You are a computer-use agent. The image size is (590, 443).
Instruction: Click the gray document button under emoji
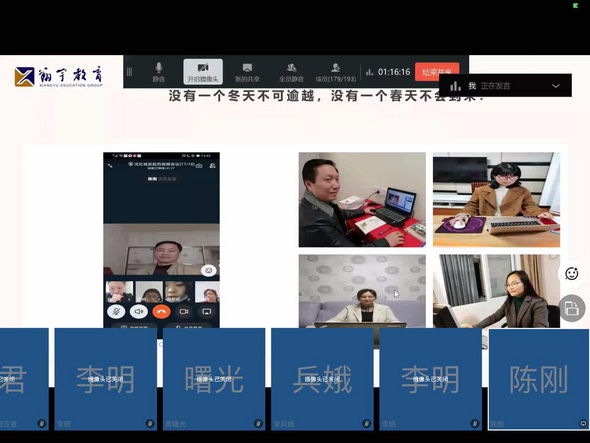[x=572, y=308]
